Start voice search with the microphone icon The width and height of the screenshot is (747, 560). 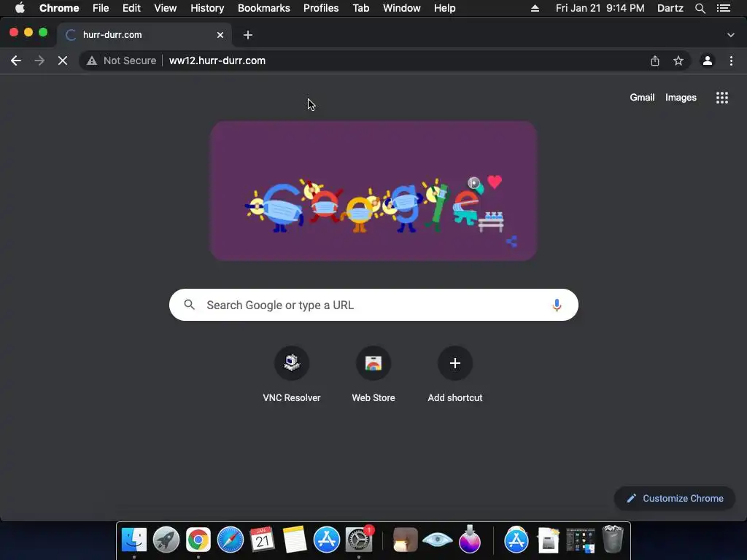557,305
